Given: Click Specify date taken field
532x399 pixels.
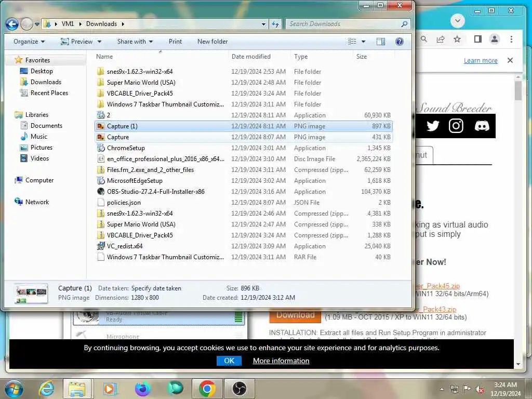Looking at the screenshot, I should click(156, 288).
